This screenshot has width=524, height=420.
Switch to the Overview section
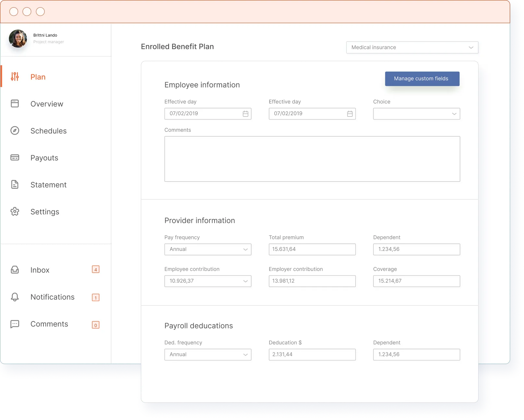click(x=47, y=104)
